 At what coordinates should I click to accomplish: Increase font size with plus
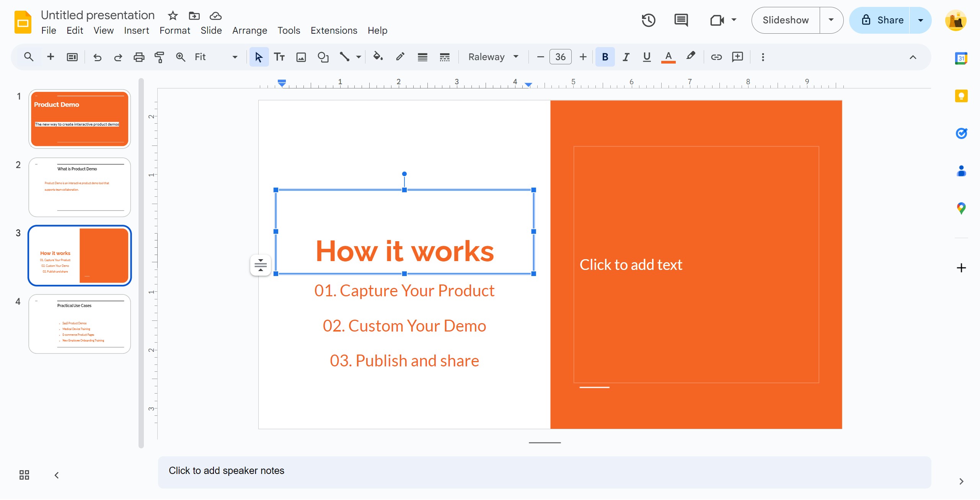(583, 57)
